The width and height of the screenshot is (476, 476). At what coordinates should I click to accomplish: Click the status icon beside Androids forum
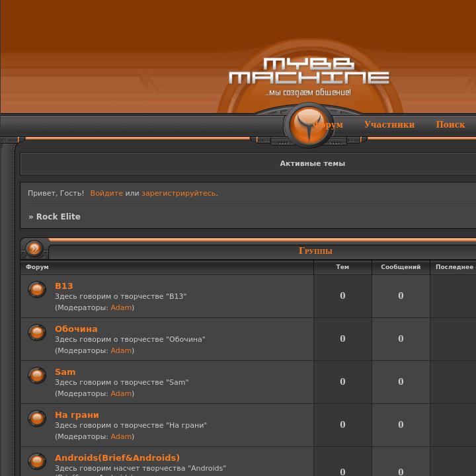37,461
